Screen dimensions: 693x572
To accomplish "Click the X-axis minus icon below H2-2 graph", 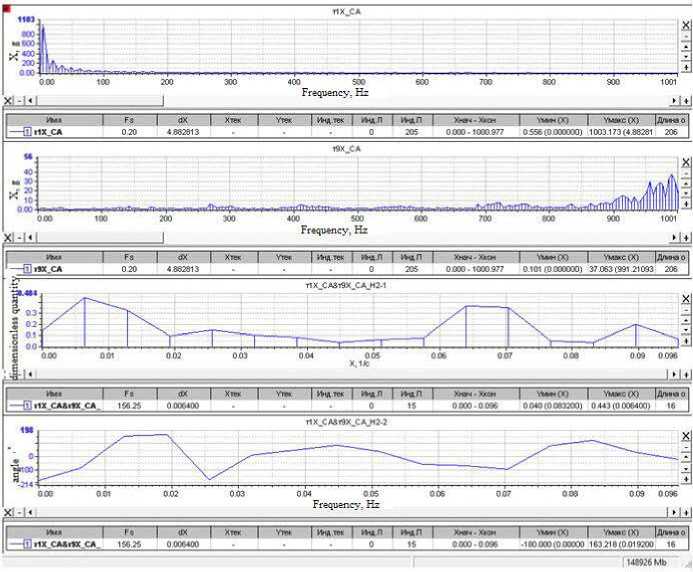I will pyautogui.click(x=19, y=512).
